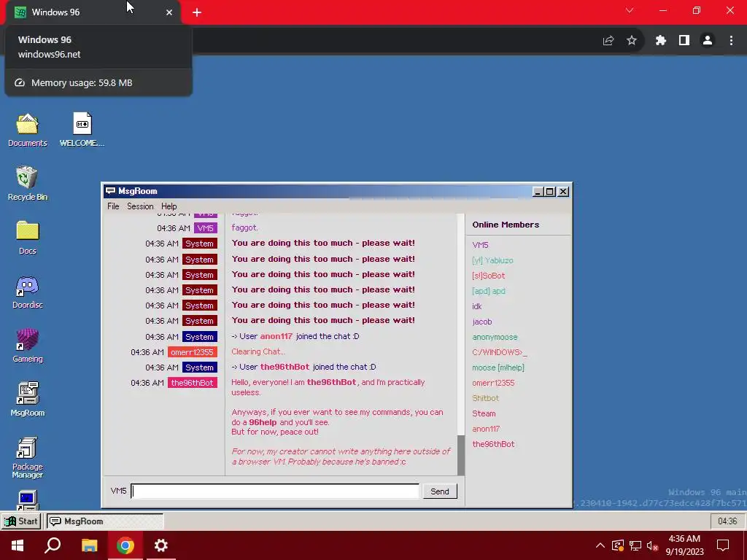Open the tab search chevron
Viewport: 747px width, 560px height.
630,10
